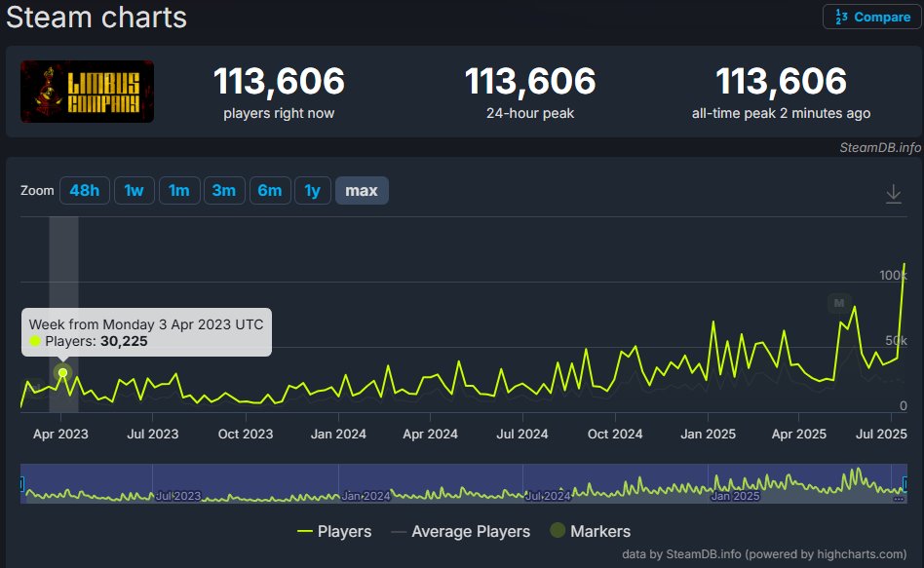Click the 100k y-axis label
This screenshot has height=568, width=924.
(x=894, y=275)
